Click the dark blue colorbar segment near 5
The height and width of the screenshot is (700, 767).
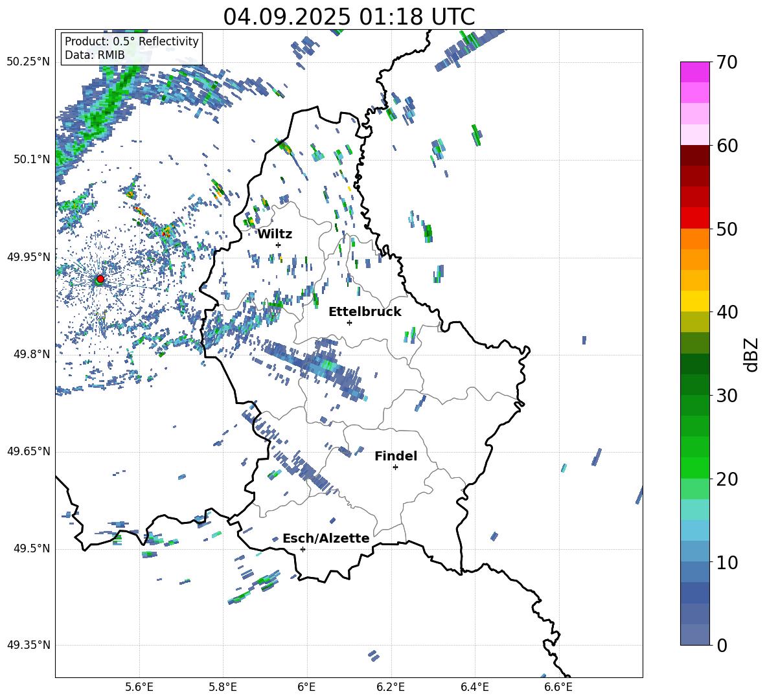pyautogui.click(x=694, y=593)
